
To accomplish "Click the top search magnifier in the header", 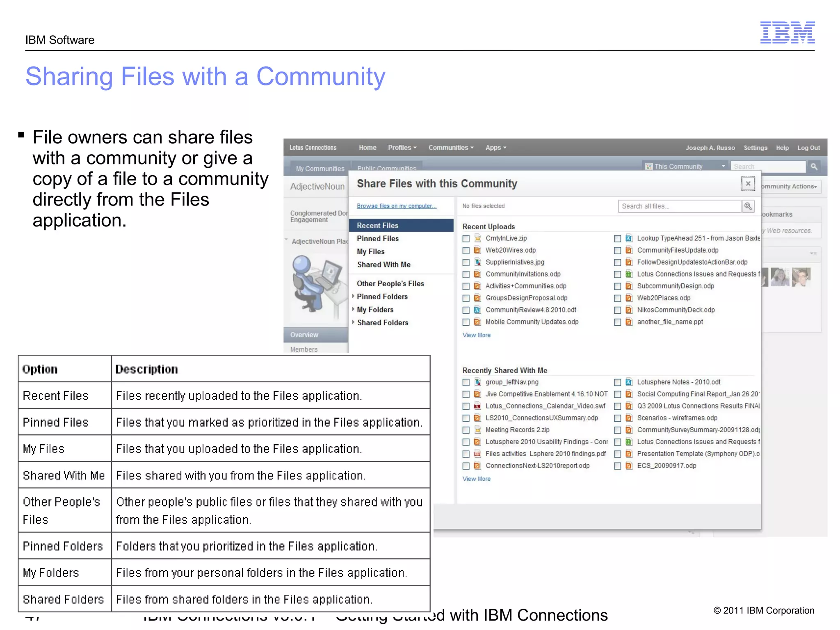I will pyautogui.click(x=814, y=167).
